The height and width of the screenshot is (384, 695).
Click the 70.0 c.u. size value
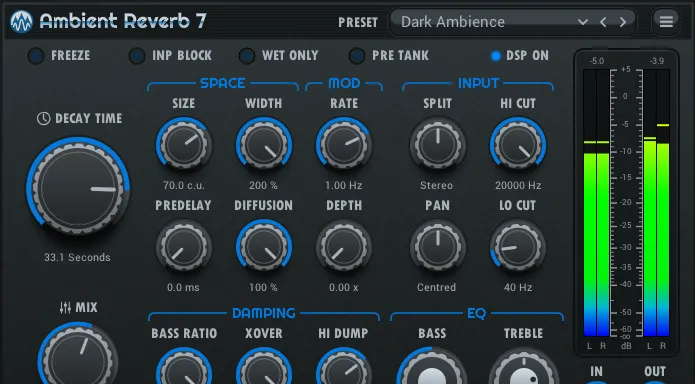(x=184, y=185)
